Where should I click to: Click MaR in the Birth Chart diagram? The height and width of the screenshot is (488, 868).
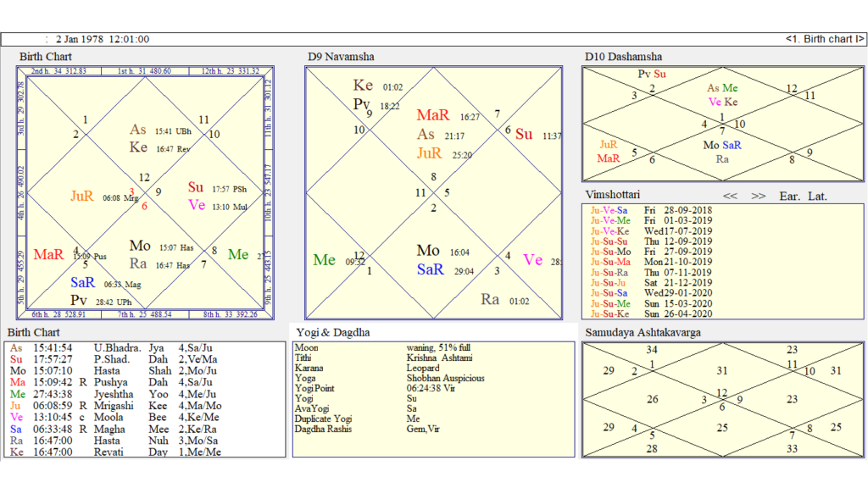(x=48, y=254)
